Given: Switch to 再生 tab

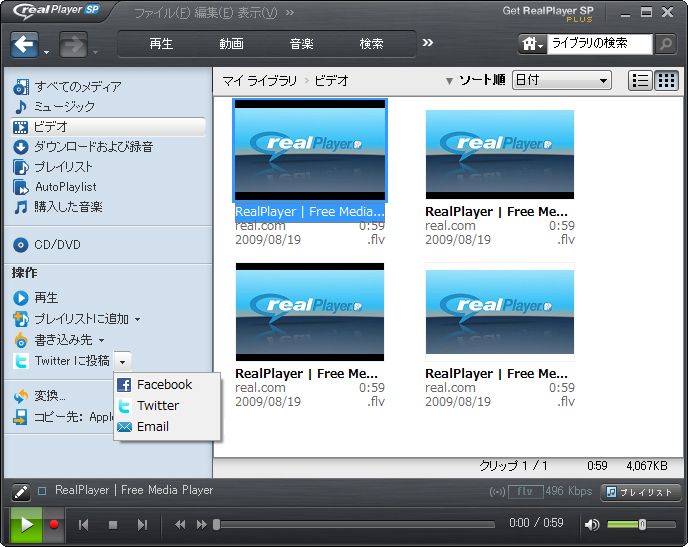Looking at the screenshot, I should pos(161,43).
